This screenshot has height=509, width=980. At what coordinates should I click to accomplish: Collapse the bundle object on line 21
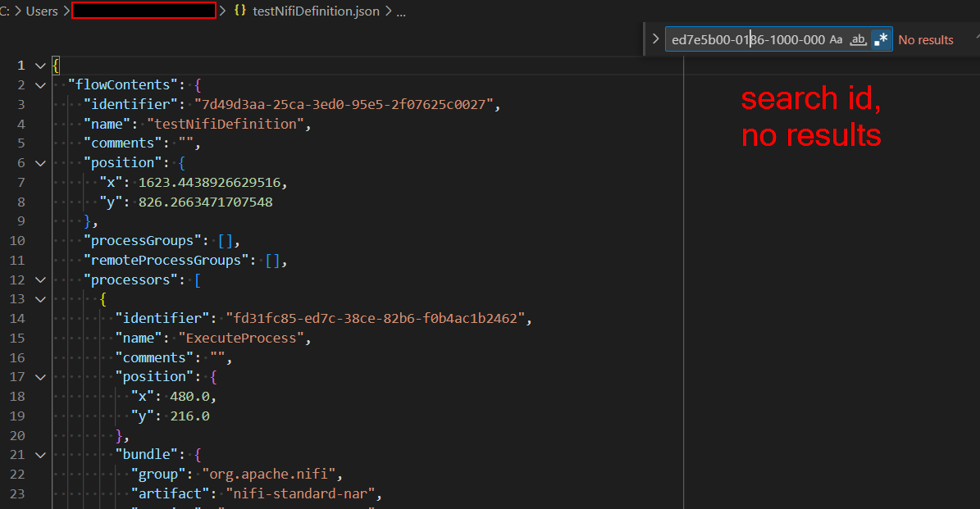(x=39, y=454)
